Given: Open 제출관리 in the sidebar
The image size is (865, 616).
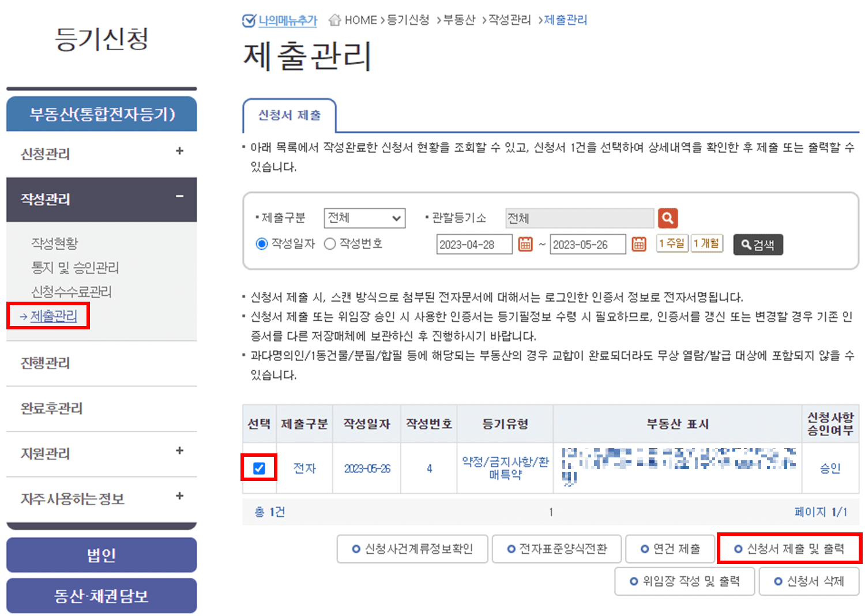Looking at the screenshot, I should coord(54,316).
